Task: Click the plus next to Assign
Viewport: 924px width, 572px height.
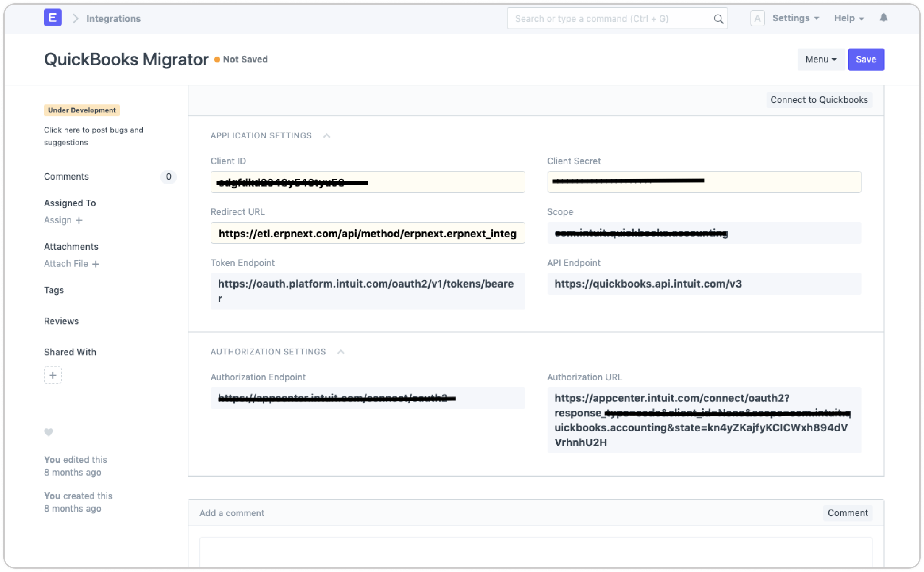Action: (x=79, y=220)
